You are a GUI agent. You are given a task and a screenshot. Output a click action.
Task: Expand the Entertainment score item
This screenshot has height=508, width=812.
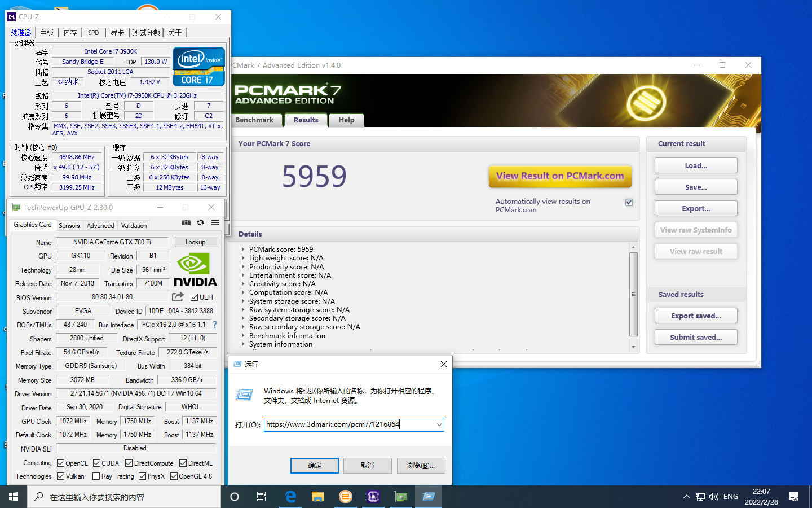click(x=243, y=275)
